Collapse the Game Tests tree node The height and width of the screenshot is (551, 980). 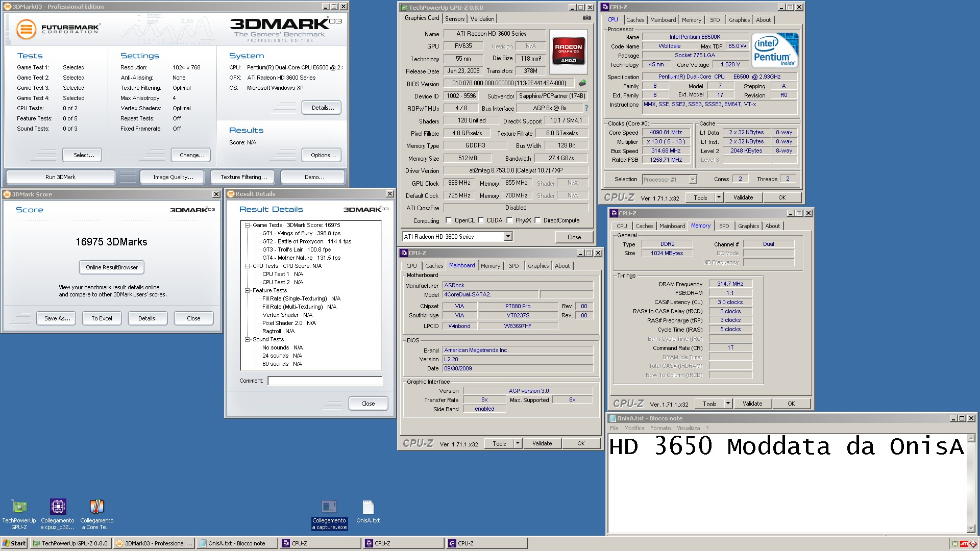click(248, 225)
